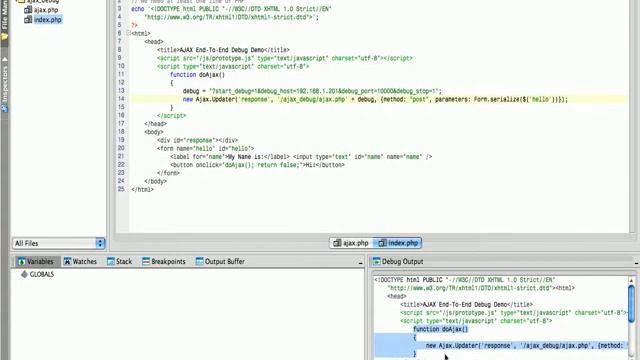Click the ajax.php tab file icon
Viewport: 640px width, 360px height.
point(337,243)
